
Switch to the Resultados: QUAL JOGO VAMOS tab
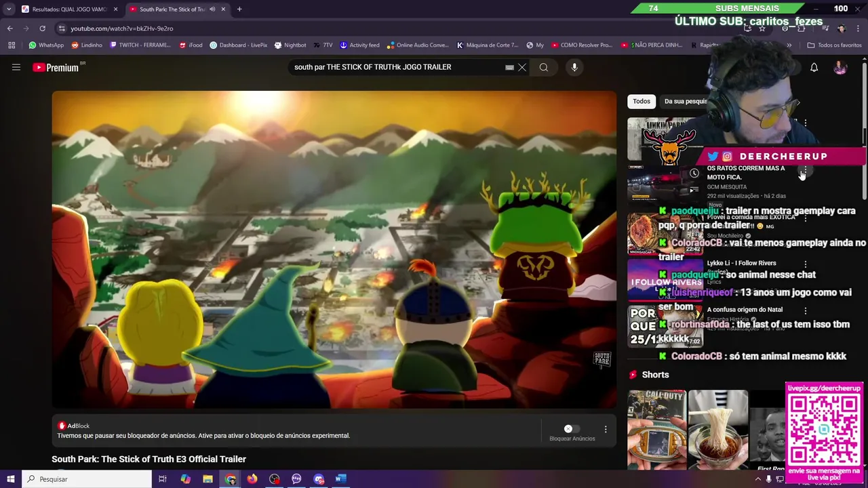pos(70,9)
